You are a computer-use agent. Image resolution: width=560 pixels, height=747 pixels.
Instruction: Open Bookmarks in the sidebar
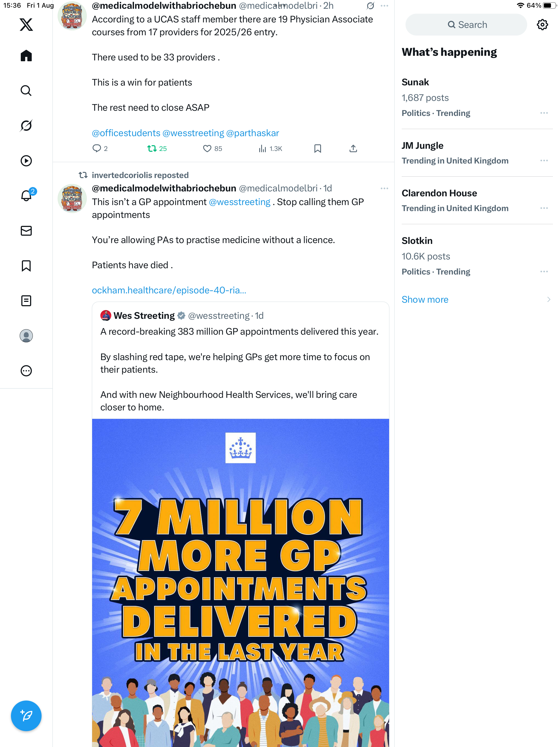[26, 266]
